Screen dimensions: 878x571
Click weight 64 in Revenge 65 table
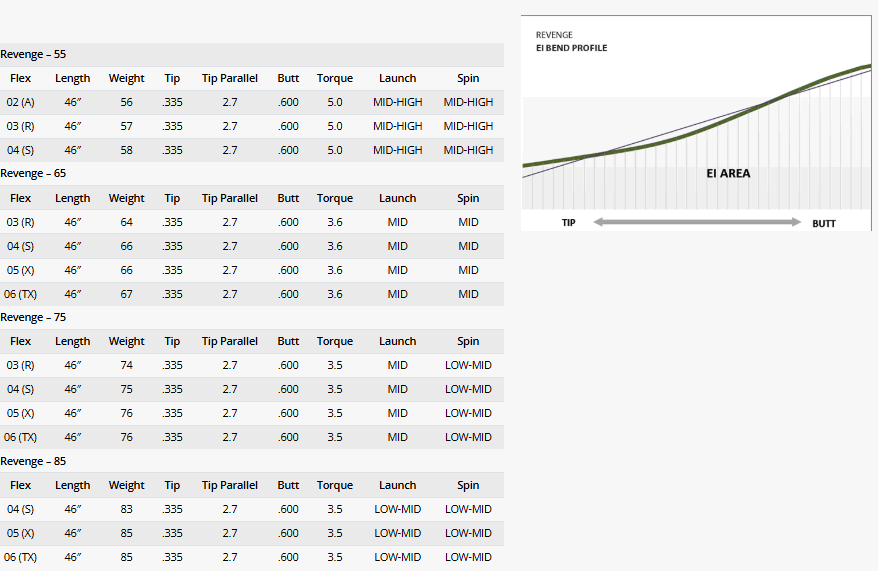(127, 222)
